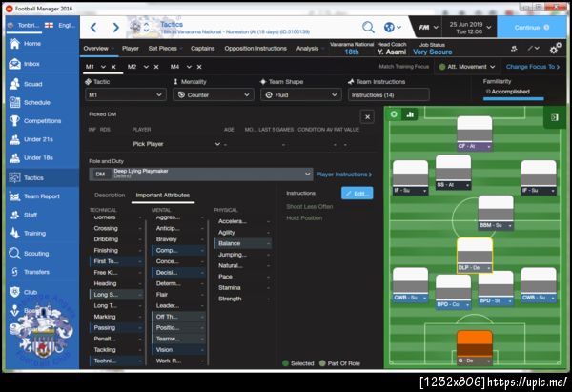Open the Player tab
Image resolution: width=572 pixels, height=392 pixels.
click(x=131, y=49)
